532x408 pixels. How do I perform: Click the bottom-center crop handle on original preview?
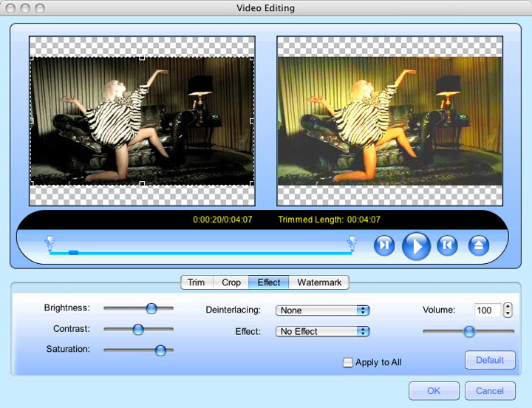tap(142, 183)
